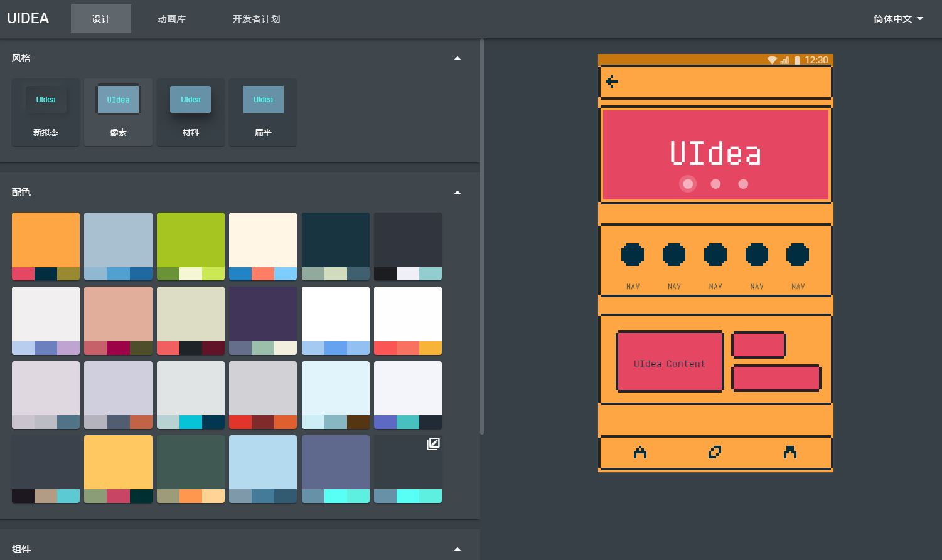Click the wide red block below small block
The width and height of the screenshot is (942, 560).
[x=776, y=378]
